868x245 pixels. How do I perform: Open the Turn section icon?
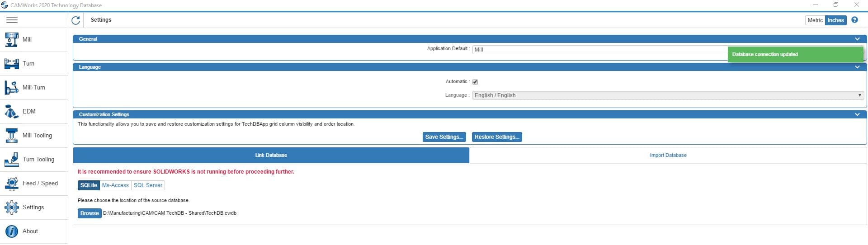tap(12, 64)
